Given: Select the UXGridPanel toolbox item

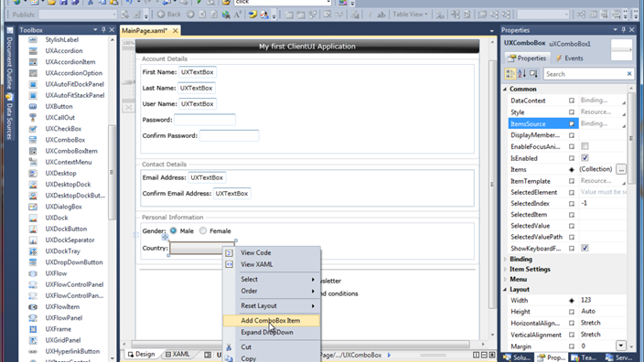Looking at the screenshot, I should point(63,340).
